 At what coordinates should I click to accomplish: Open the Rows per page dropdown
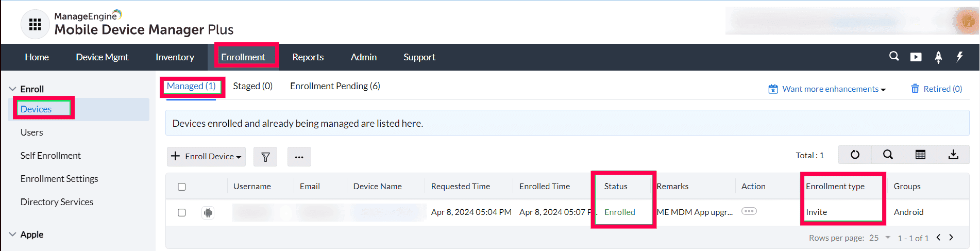[880, 238]
